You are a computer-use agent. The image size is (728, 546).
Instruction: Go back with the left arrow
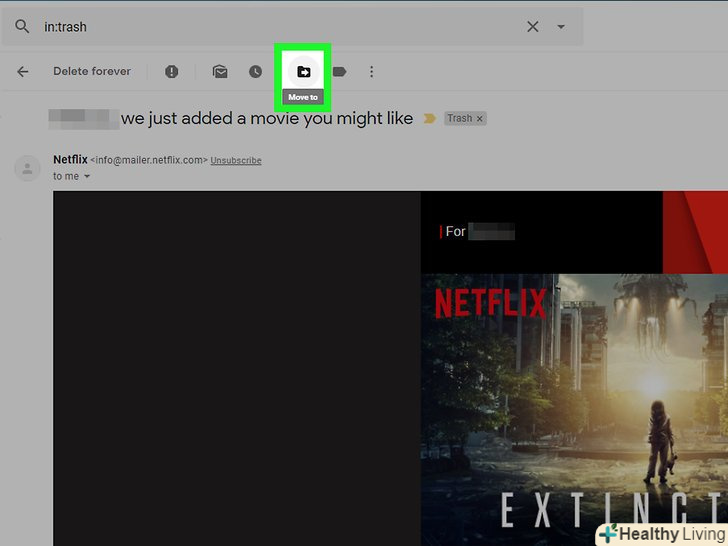click(22, 72)
